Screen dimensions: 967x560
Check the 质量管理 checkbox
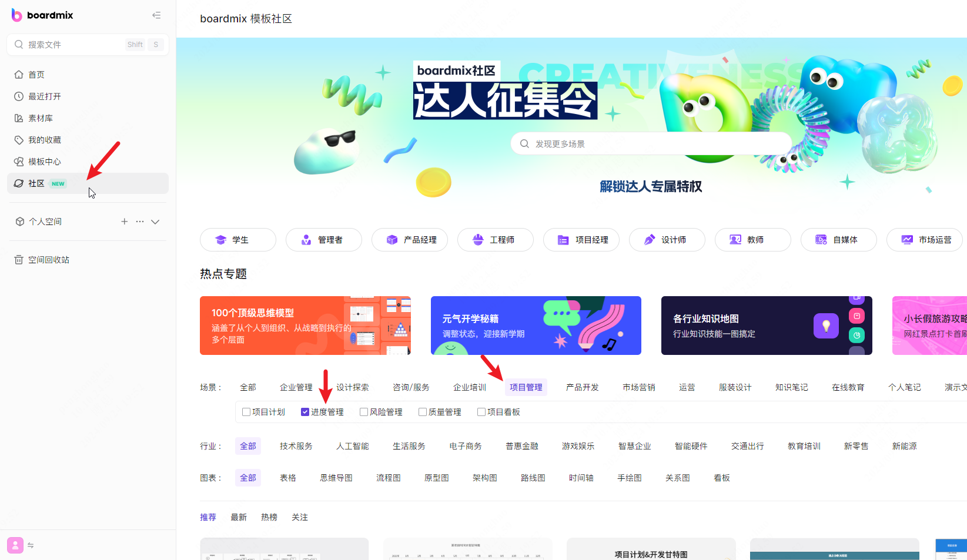[x=423, y=412]
